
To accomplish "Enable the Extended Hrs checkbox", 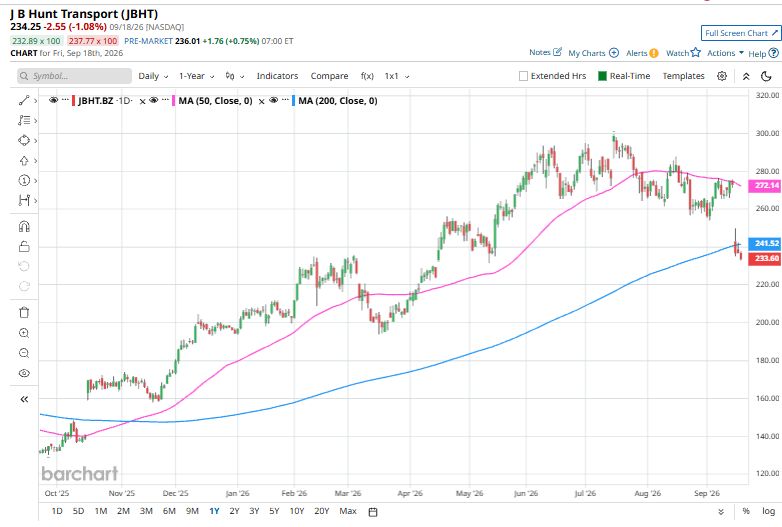I will [x=523, y=76].
